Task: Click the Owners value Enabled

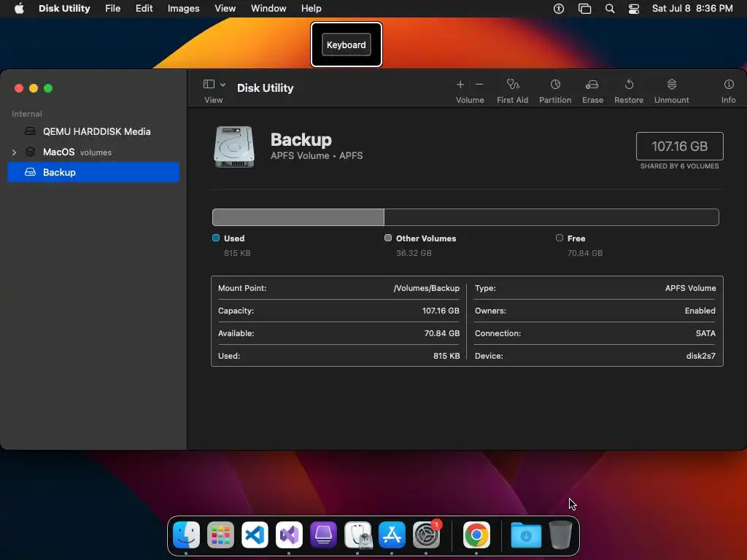Action: click(700, 311)
